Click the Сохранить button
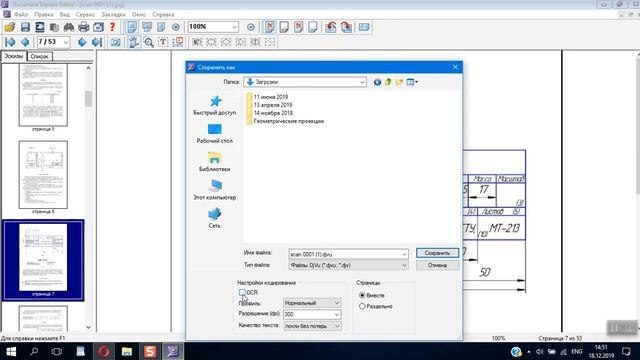640x360 pixels. point(437,253)
